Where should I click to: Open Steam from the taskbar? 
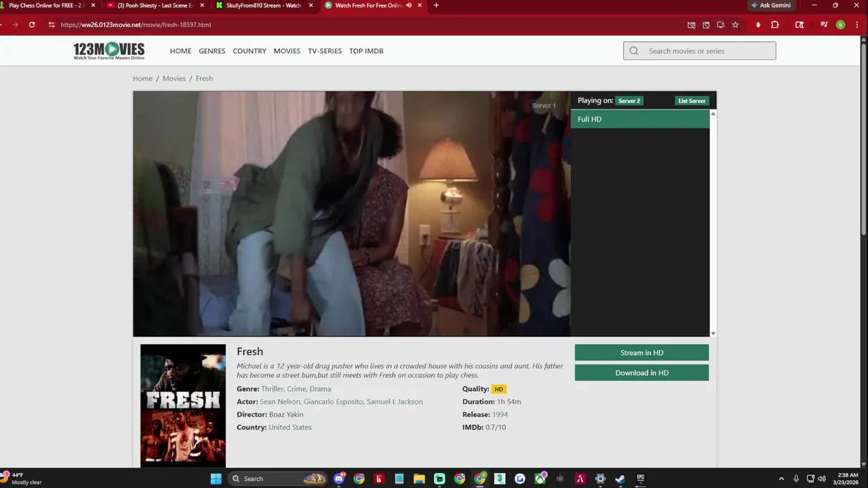620,479
